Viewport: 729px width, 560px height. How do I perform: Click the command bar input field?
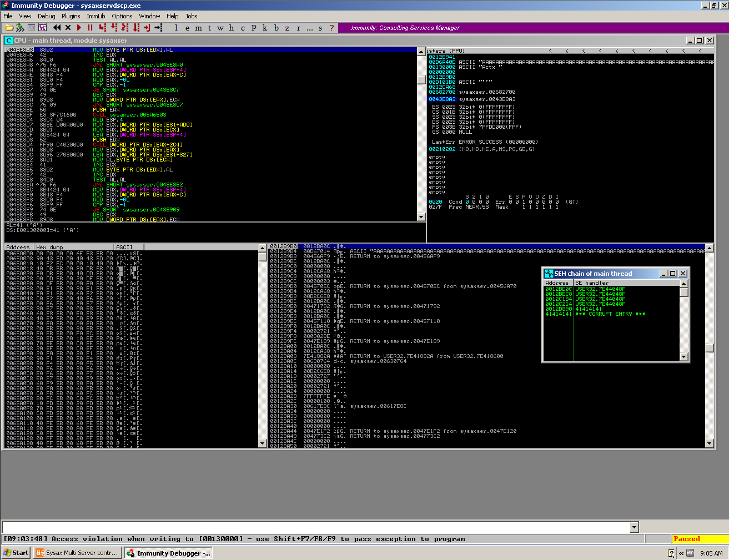click(x=316, y=527)
